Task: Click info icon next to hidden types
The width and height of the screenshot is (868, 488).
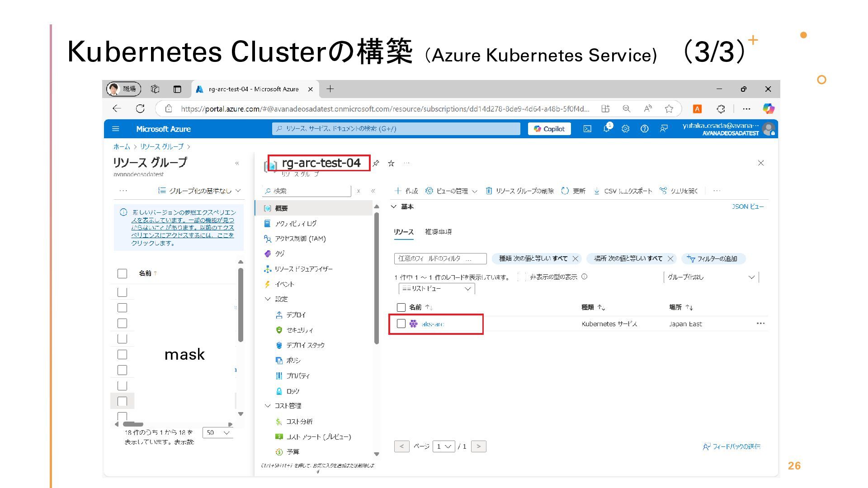Action: [584, 277]
